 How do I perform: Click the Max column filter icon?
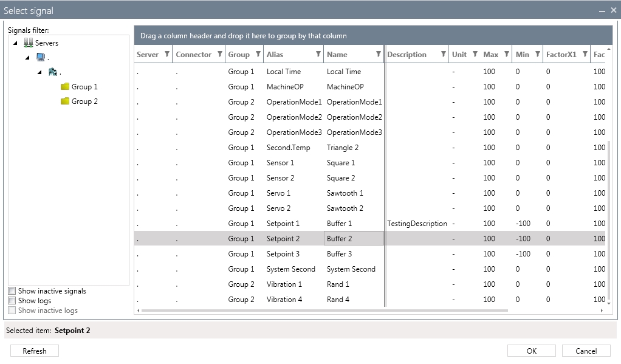506,54
